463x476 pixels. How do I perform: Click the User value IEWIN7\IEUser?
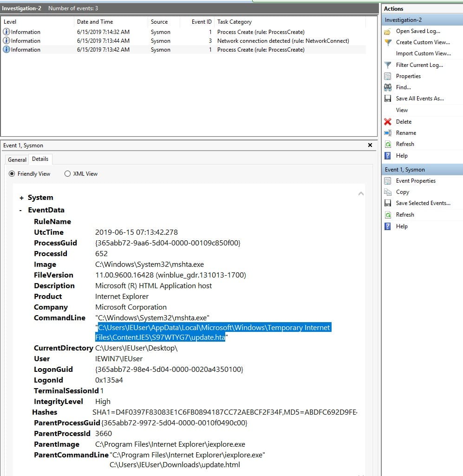click(x=119, y=359)
